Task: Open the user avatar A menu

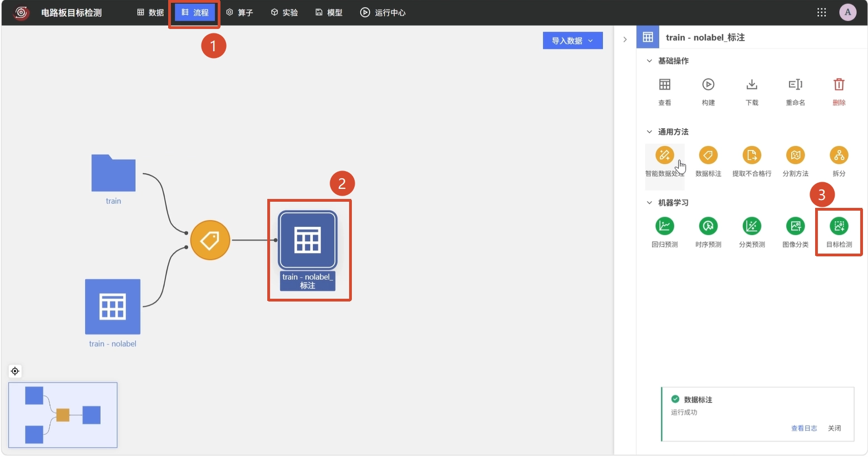Action: click(848, 12)
